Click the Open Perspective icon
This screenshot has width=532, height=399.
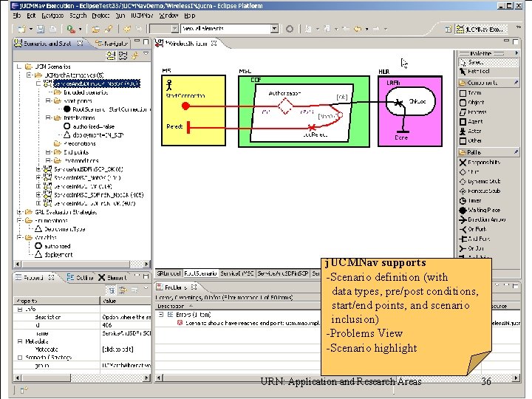coord(449,29)
